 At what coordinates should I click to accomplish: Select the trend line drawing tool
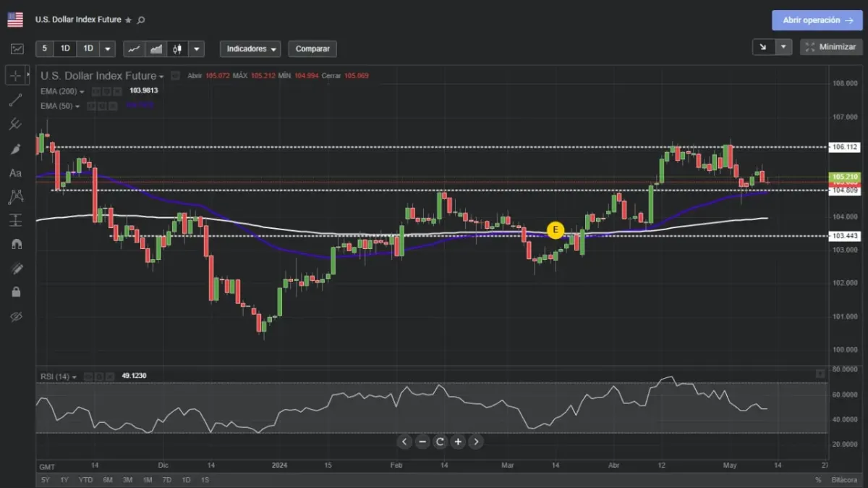point(16,100)
